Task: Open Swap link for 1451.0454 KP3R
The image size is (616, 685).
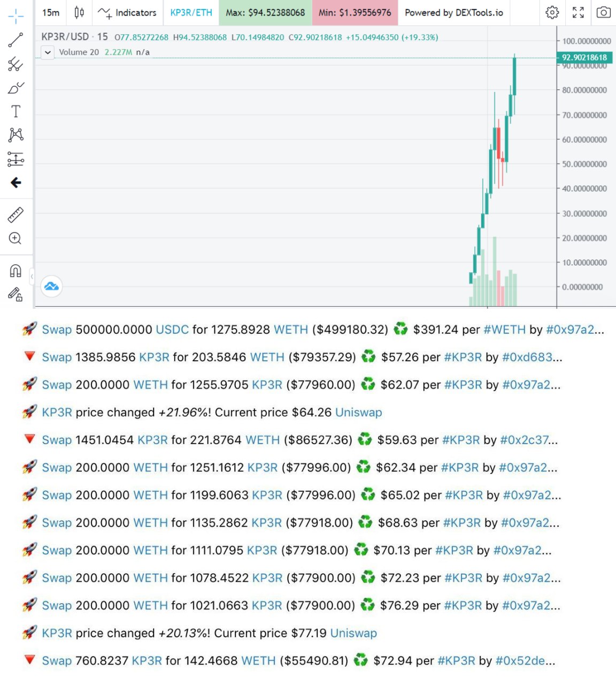Action: pos(57,440)
